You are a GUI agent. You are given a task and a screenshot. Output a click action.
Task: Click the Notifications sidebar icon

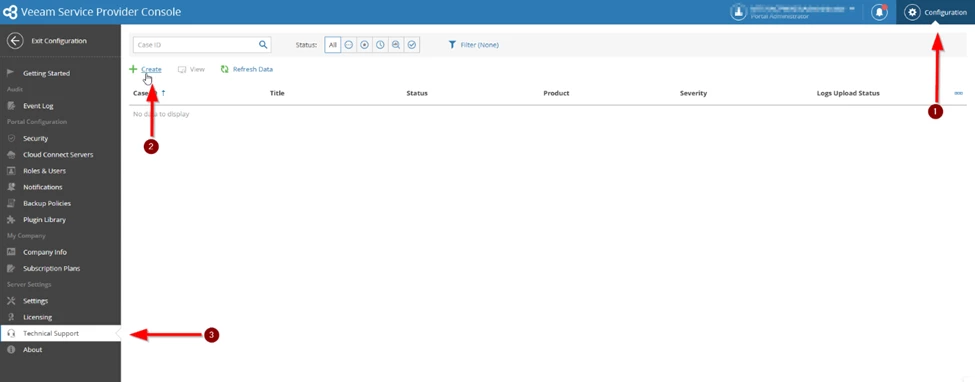[x=11, y=187]
